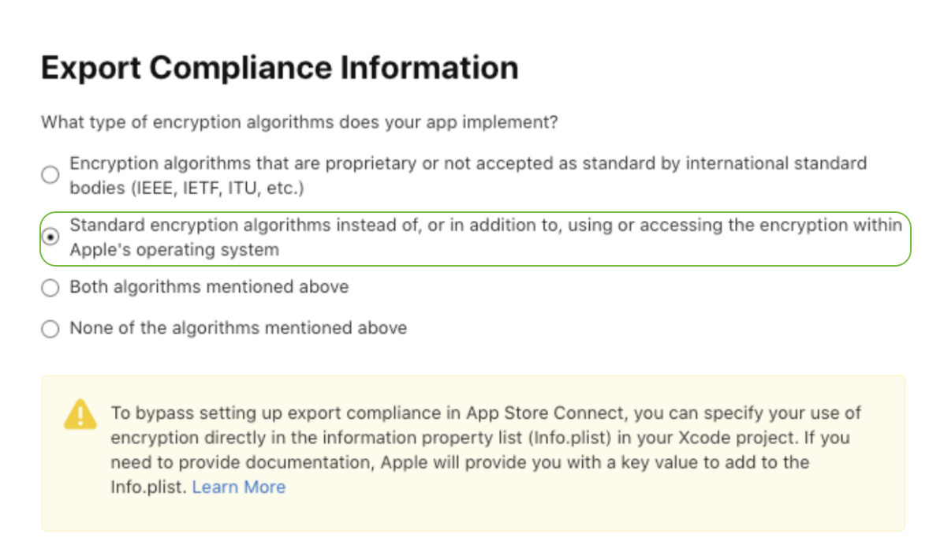Click the 'Both algorithms mentioned above' label text
This screenshot has width=929, height=560.
[209, 287]
